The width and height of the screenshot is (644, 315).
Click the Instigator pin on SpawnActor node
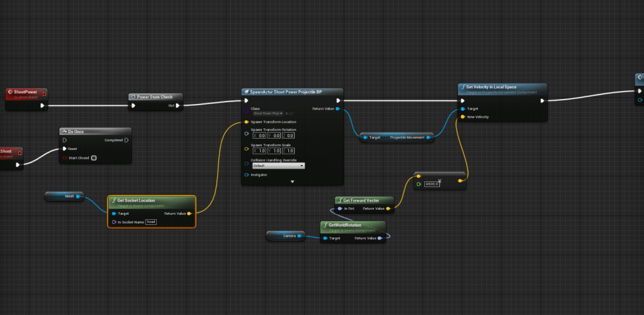[246, 175]
